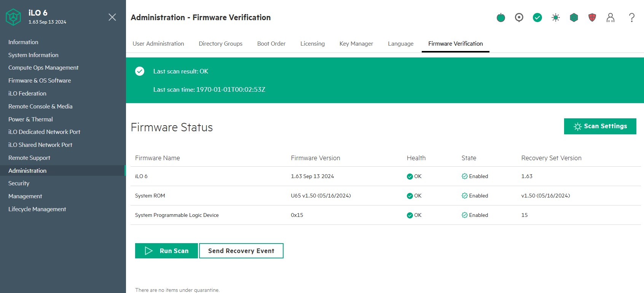Click the green power status icon
Image resolution: width=644 pixels, height=293 pixels.
pyautogui.click(x=501, y=18)
